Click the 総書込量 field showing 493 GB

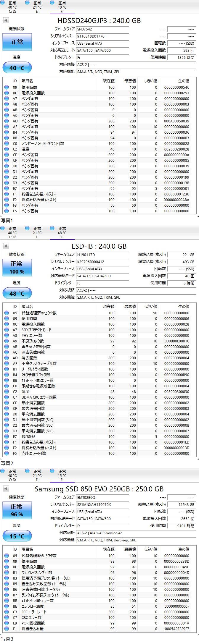(x=182, y=262)
